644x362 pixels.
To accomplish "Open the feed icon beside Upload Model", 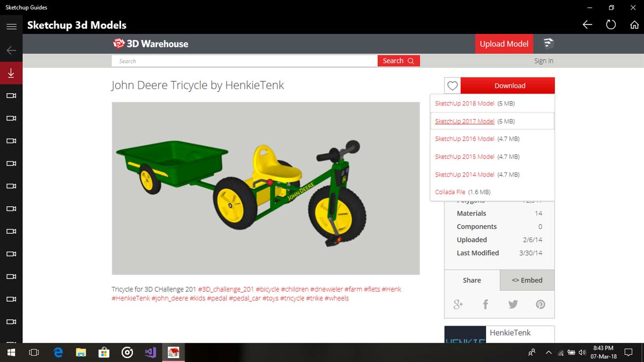I will [x=548, y=43].
